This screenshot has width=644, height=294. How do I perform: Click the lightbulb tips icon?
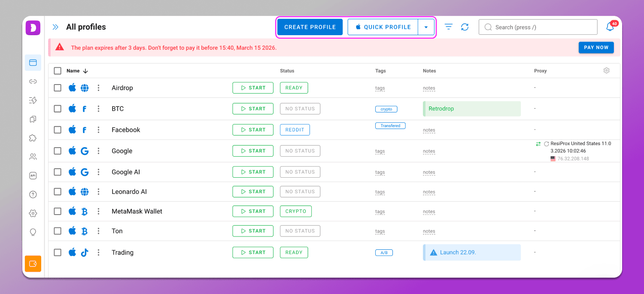pyautogui.click(x=33, y=232)
